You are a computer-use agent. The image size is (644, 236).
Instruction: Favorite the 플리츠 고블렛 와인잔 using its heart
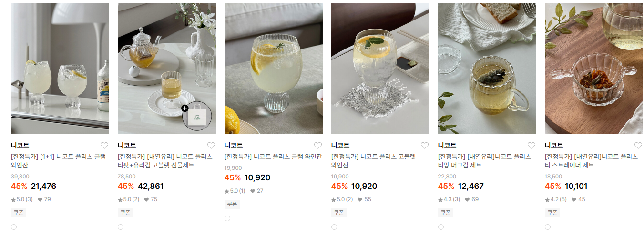[425, 146]
